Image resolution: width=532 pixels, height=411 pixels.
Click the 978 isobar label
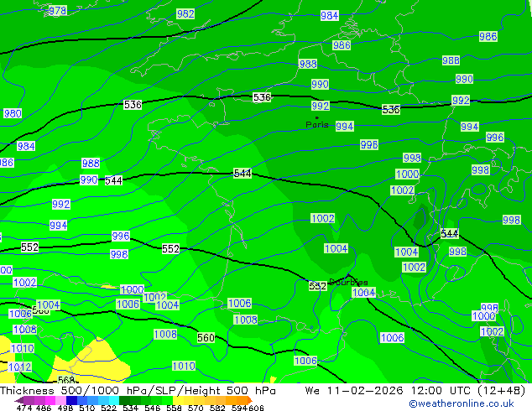pyautogui.click(x=57, y=11)
